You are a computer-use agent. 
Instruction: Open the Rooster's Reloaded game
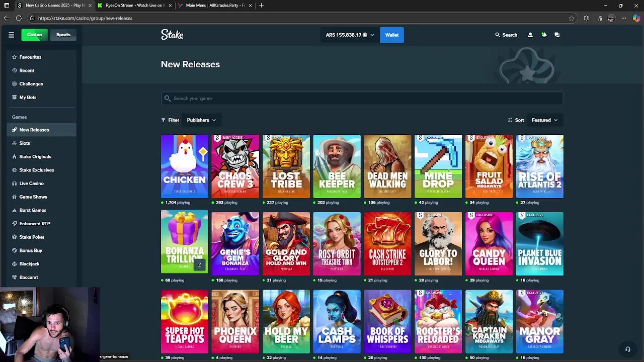click(x=438, y=321)
